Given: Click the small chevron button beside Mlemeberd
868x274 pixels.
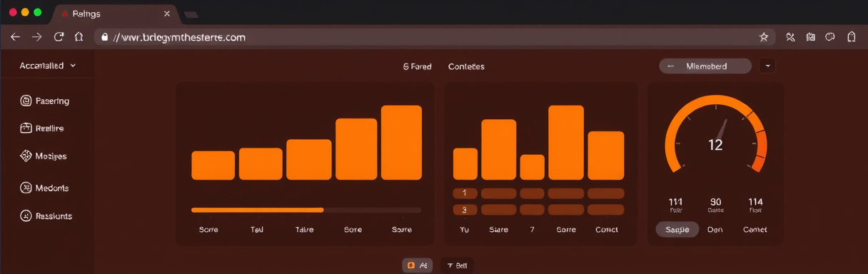Looking at the screenshot, I should 767,66.
